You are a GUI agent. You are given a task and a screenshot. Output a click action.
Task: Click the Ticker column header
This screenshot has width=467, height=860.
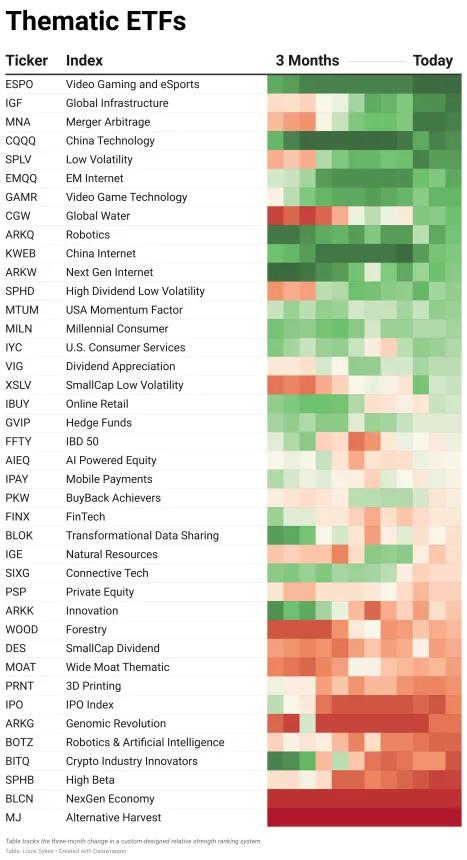click(x=27, y=60)
